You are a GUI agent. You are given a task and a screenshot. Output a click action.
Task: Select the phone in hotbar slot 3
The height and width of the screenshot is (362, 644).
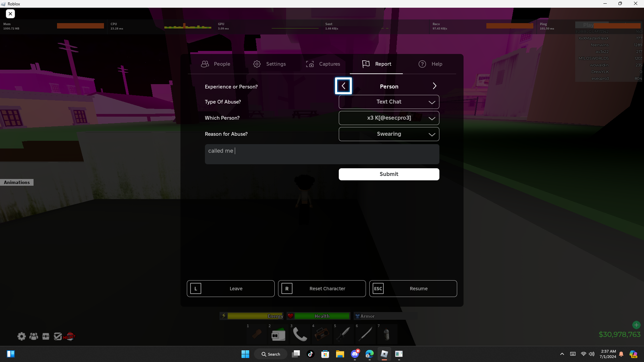[x=300, y=334]
